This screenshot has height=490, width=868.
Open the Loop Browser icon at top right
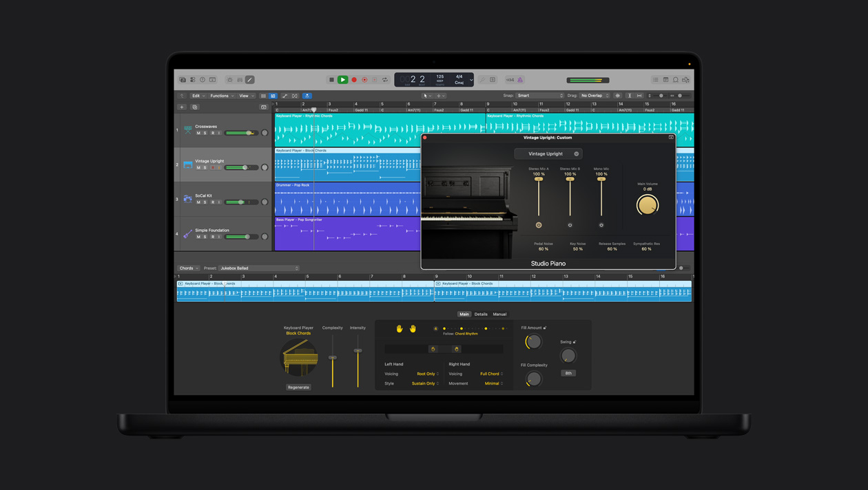click(676, 80)
